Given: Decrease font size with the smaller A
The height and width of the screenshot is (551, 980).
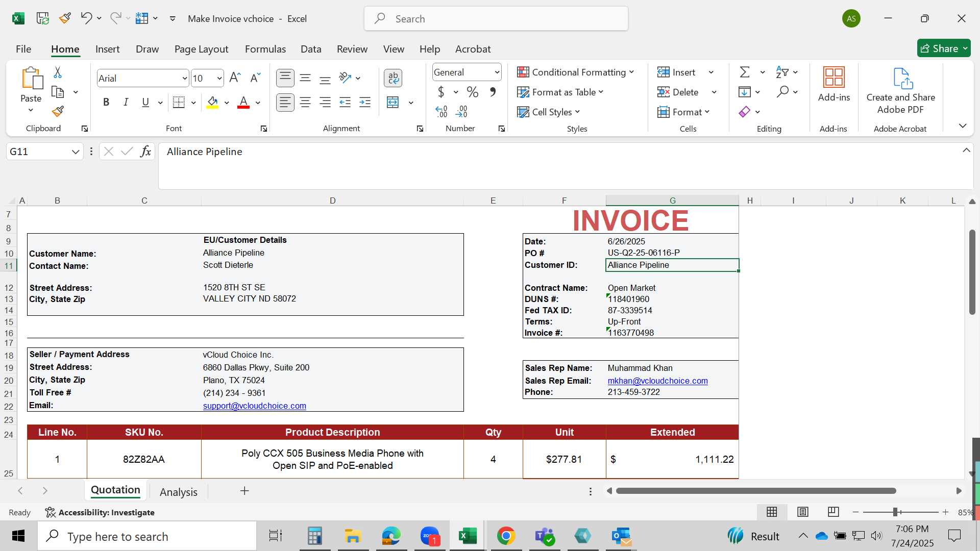Looking at the screenshot, I should click(255, 78).
